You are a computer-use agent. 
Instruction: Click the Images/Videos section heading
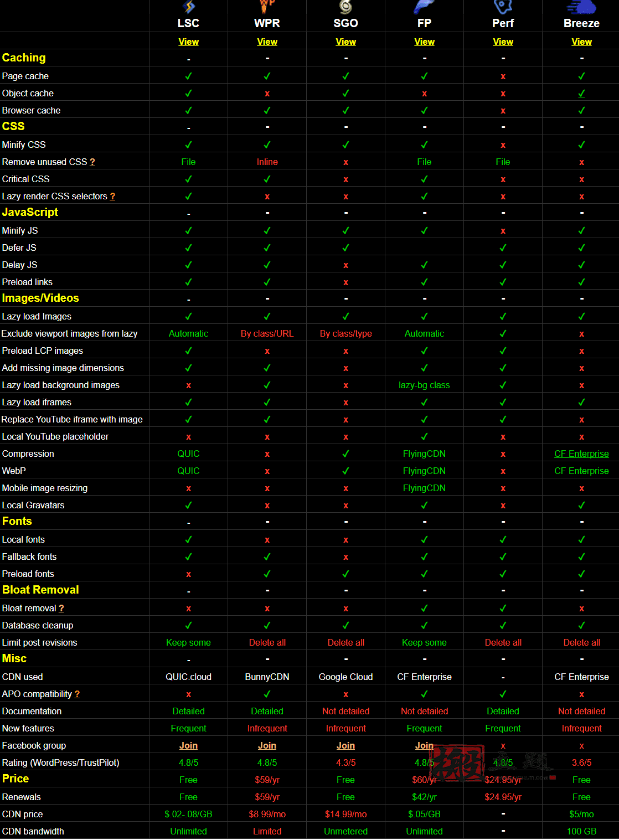click(40, 298)
